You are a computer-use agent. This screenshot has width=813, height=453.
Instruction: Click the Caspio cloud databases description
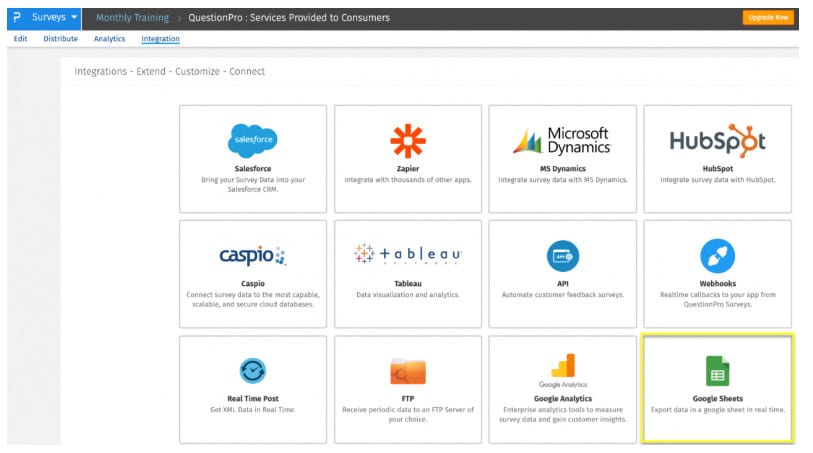(x=253, y=300)
